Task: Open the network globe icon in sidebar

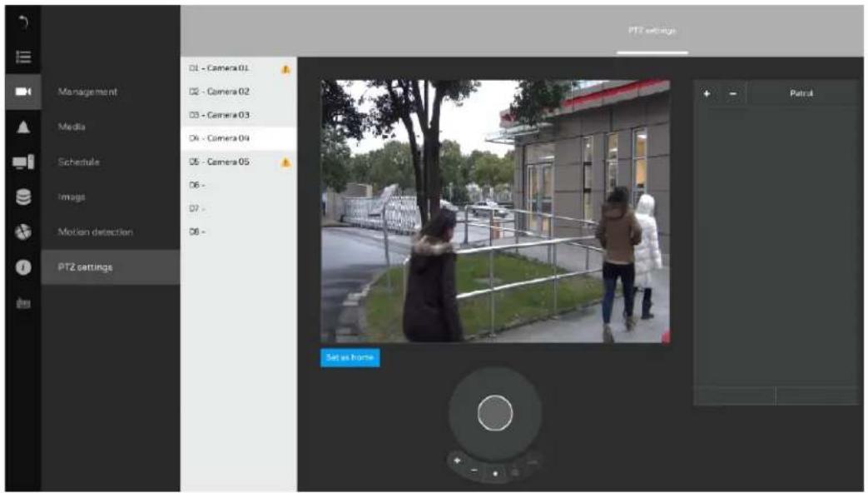Action: coord(23,232)
